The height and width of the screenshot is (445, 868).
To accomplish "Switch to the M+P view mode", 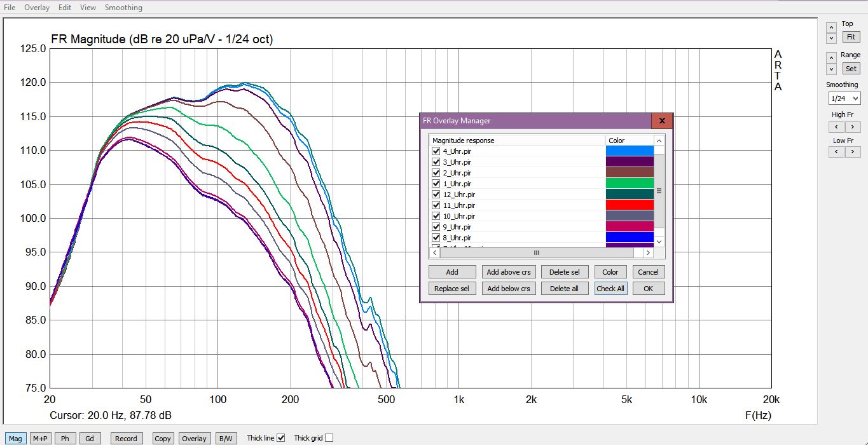I will [41, 439].
